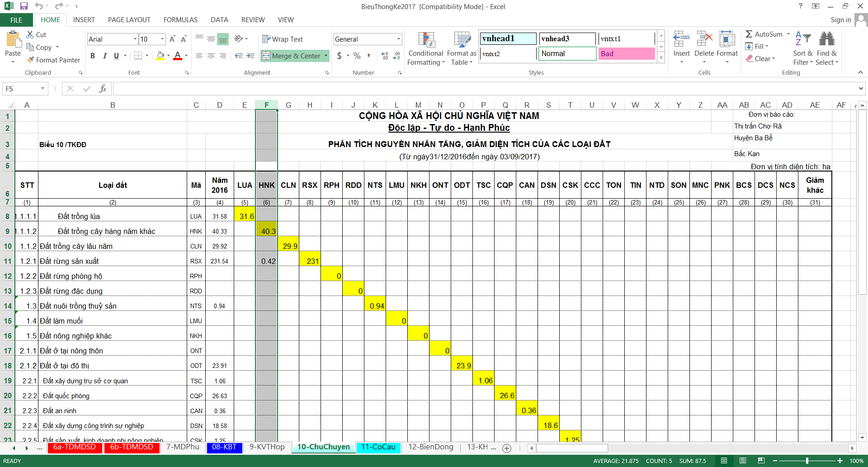The image size is (868, 467).
Task: Click the Format Painter brush icon
Action: point(31,60)
